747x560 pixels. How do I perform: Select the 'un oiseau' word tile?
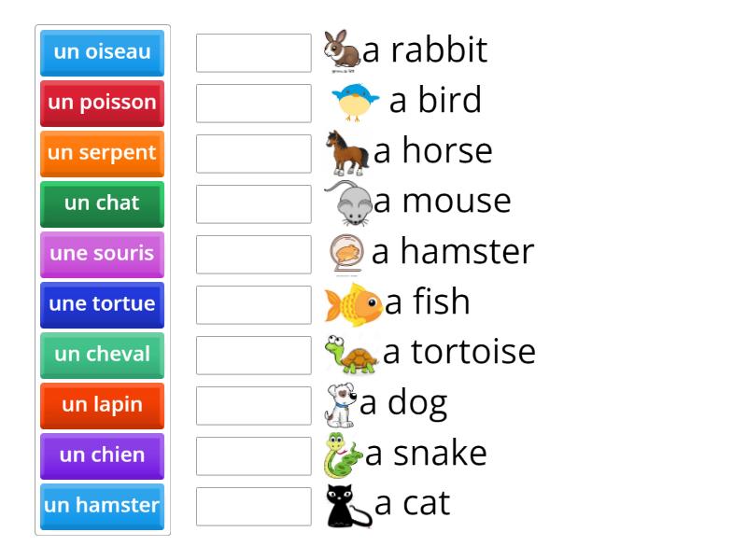[102, 53]
